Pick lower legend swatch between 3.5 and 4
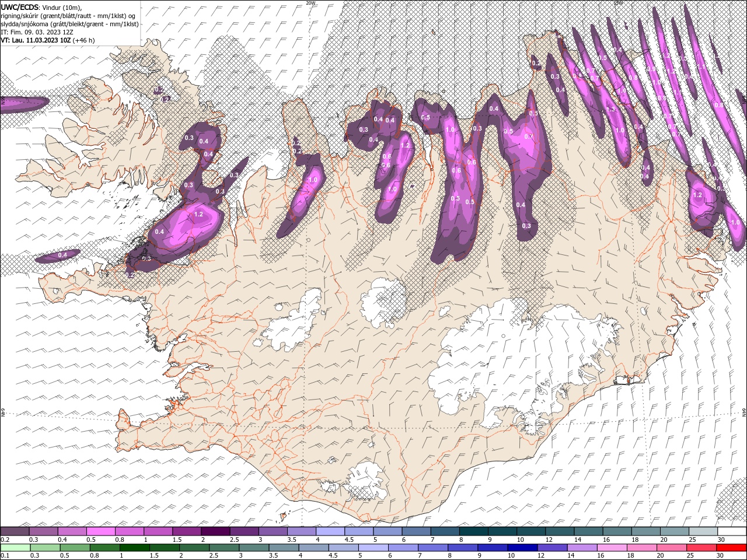 [284, 548]
